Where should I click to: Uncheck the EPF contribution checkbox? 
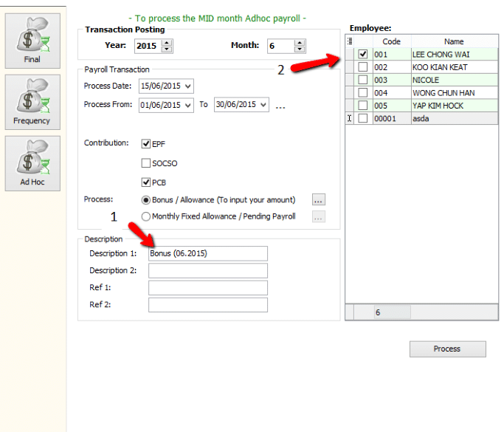(x=146, y=143)
